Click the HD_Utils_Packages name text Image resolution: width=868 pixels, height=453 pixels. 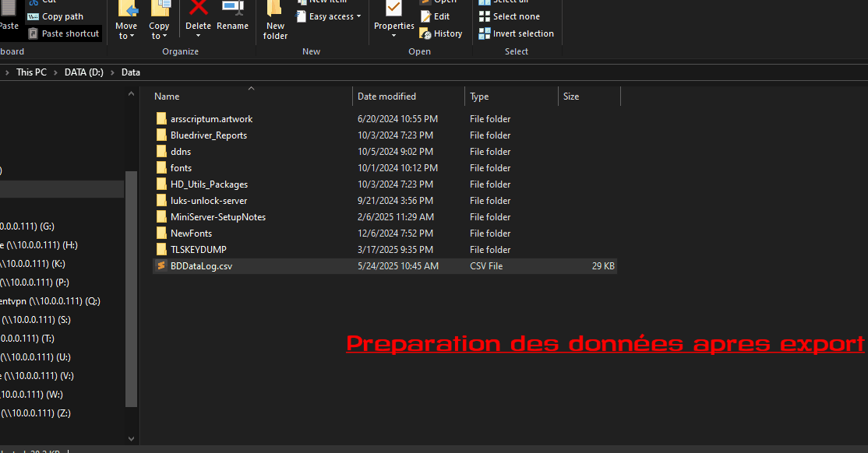point(210,184)
